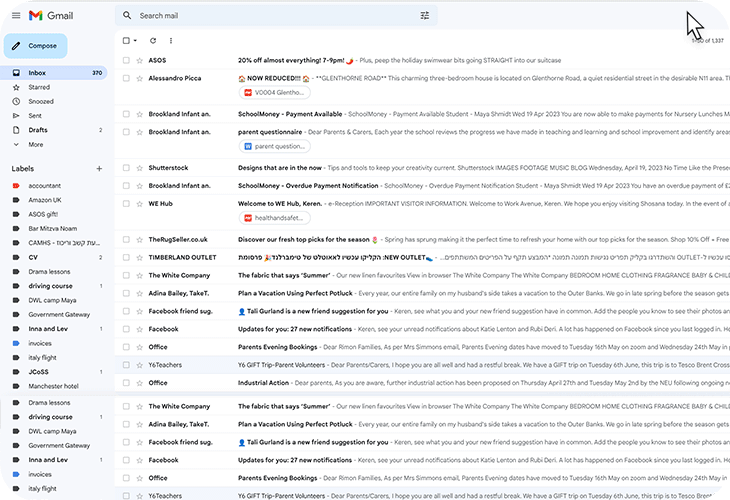The height and width of the screenshot is (500, 730).
Task: Focus the Search mail field
Action: [277, 15]
